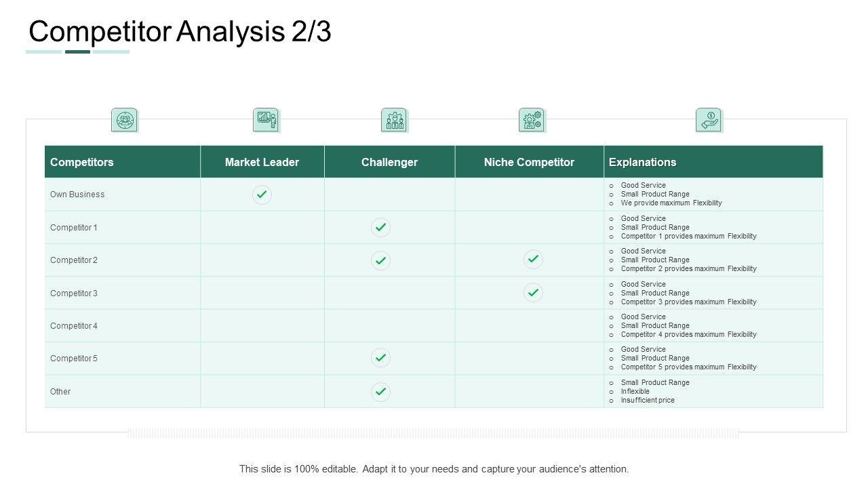The image size is (868, 488).
Task: Select "Competitor 3 provides maximum Flexibility" text
Action: [689, 302]
